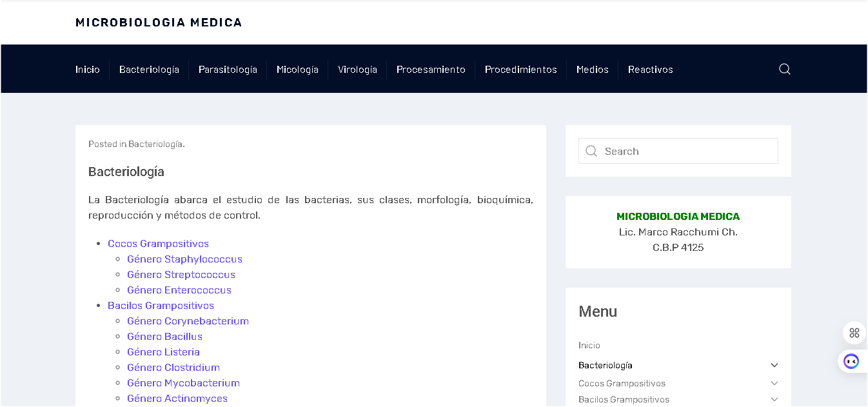Click the search magnifier icon in navigation bar

(x=784, y=69)
